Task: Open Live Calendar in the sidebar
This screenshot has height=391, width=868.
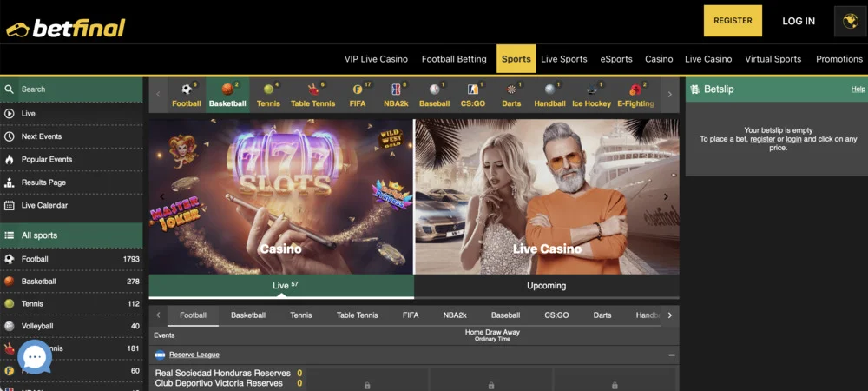Action: point(71,205)
